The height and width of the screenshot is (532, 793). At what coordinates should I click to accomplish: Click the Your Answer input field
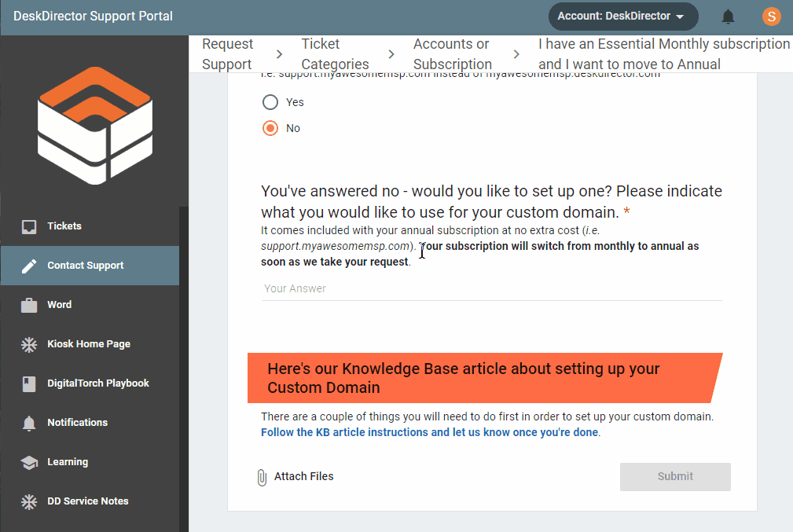tap(491, 288)
